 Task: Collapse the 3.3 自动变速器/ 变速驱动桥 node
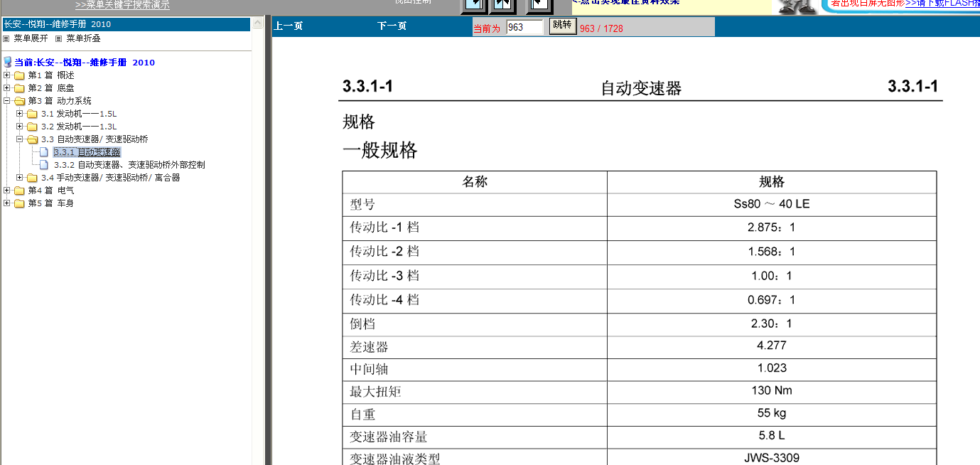tap(20, 139)
